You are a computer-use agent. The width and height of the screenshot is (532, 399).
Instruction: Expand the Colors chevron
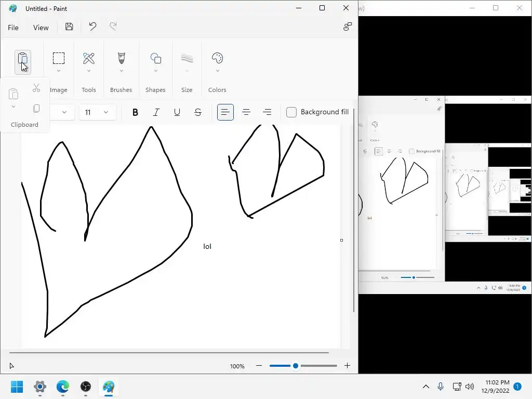click(x=217, y=71)
